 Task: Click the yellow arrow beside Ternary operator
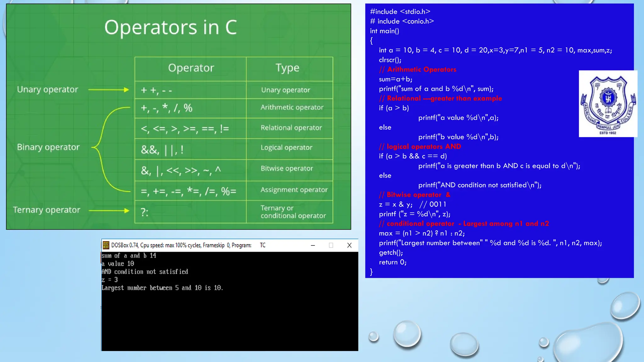[109, 211]
